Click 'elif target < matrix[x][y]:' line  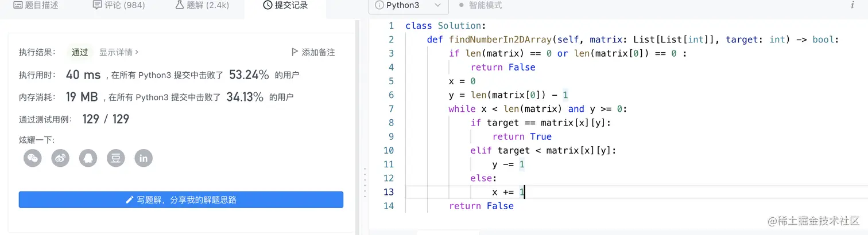pyautogui.click(x=543, y=150)
